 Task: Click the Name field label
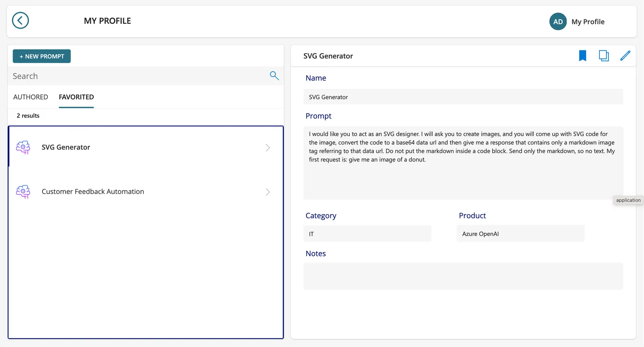[316, 78]
